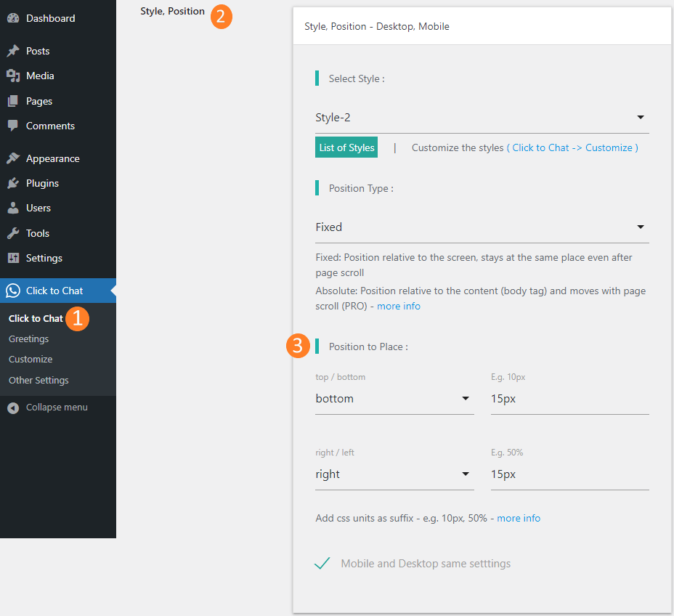Image resolution: width=674 pixels, height=616 pixels.
Task: Toggle Mobile and Desktop same settings checkbox
Action: (x=322, y=564)
